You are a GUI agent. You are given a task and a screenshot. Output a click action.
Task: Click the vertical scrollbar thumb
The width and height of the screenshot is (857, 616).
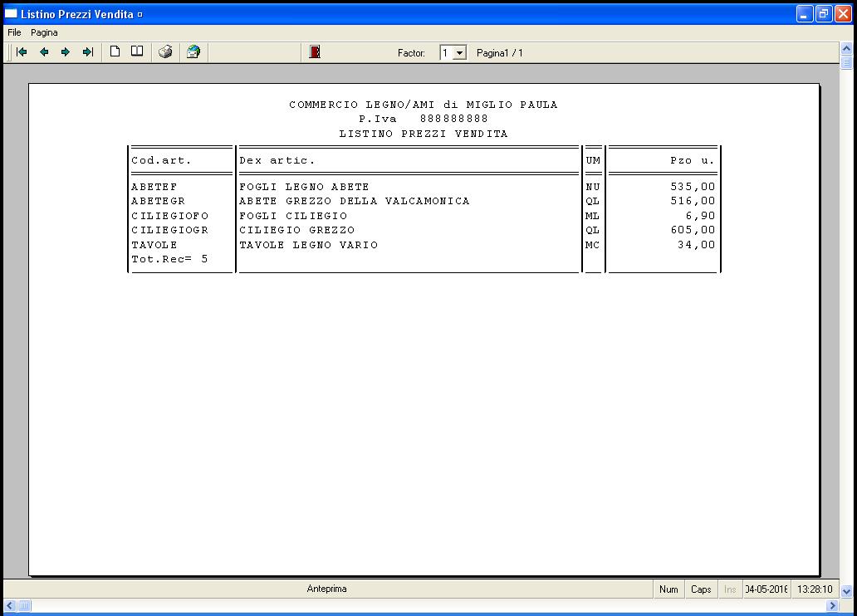[x=846, y=62]
